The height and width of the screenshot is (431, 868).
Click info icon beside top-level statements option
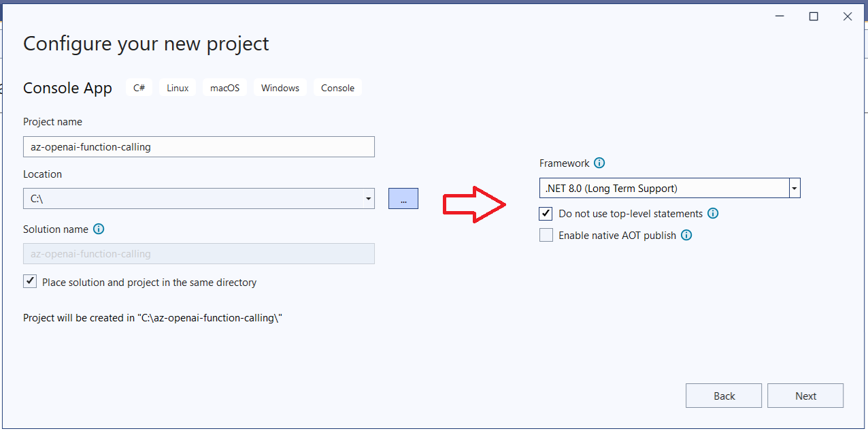pos(713,214)
